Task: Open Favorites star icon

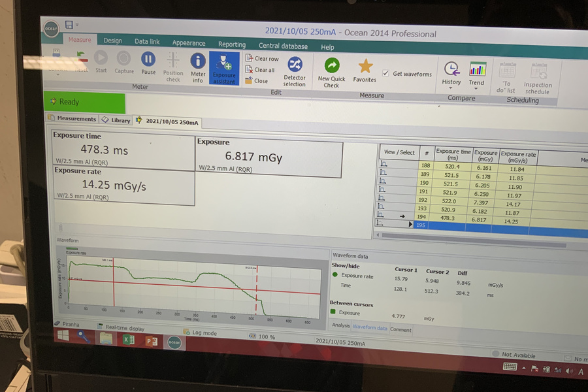Action: (x=365, y=70)
